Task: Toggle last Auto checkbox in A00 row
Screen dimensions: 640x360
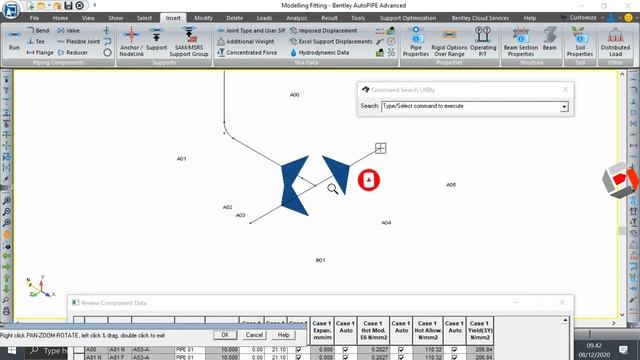Action: click(x=454, y=350)
